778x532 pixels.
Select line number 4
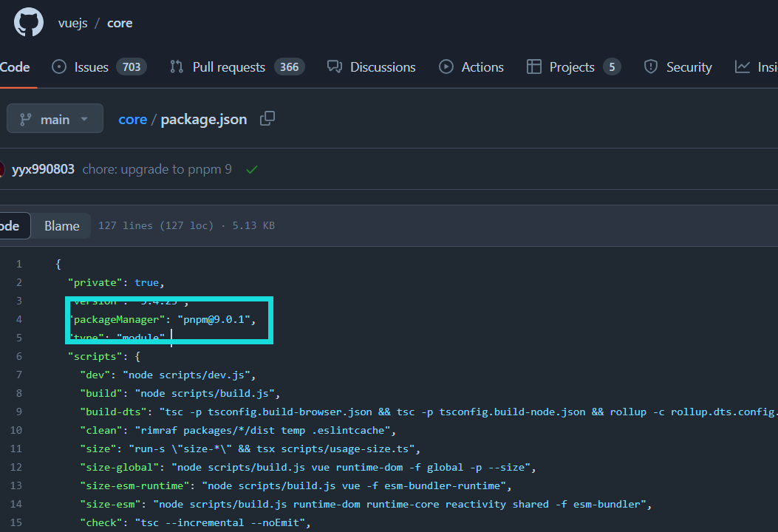(x=19, y=319)
